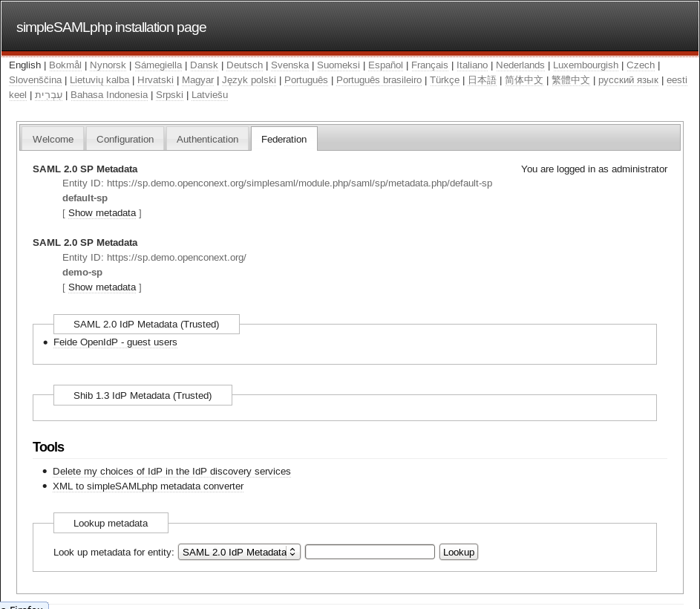Switch language to 日本語
The image size is (700, 609).
[482, 80]
